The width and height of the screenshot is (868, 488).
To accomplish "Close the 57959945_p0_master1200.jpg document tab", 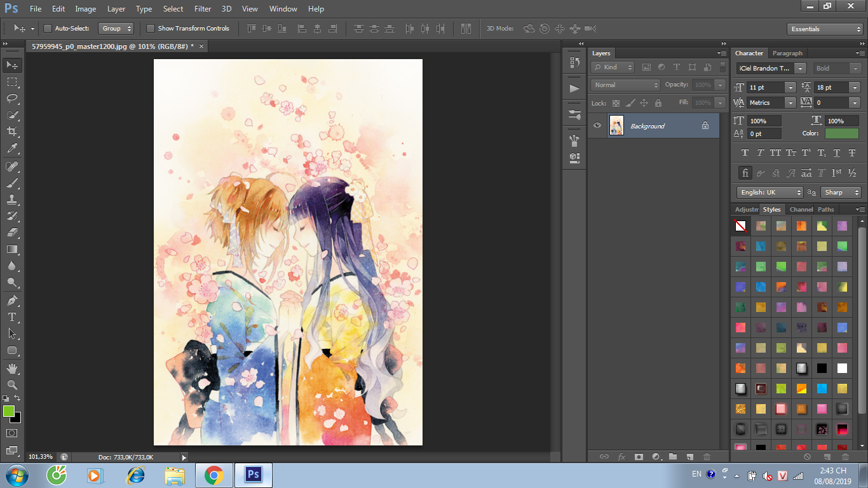I will [201, 46].
